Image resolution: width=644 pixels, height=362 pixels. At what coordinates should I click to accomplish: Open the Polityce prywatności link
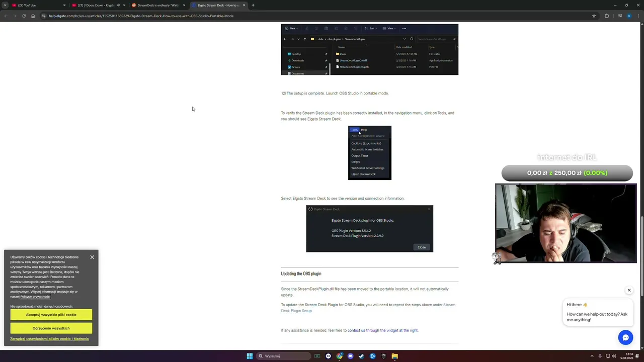pos(35,297)
